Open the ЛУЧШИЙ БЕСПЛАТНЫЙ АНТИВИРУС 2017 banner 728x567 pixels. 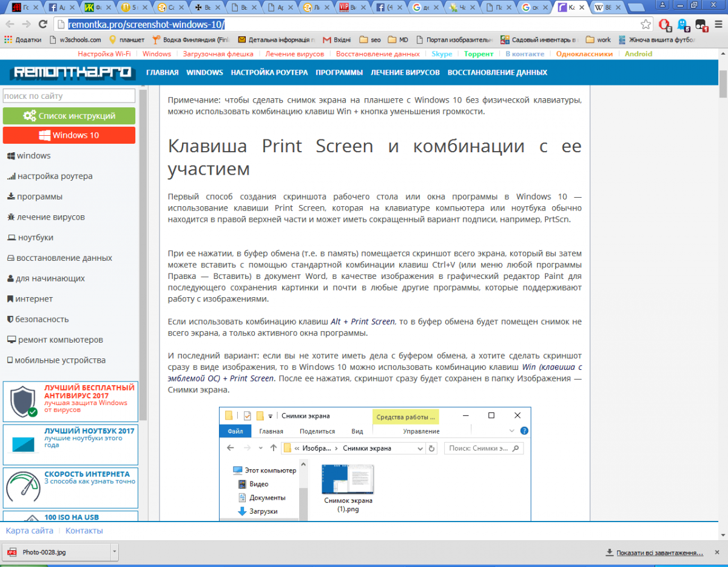(x=70, y=401)
